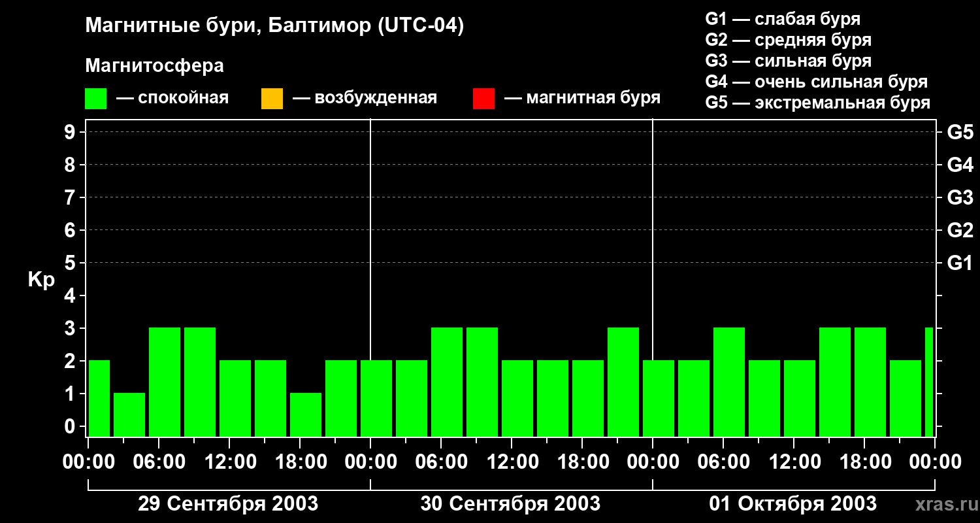Viewport: 980px width, 523px height.
Task: Click the '01 Октября 2003' date label
Action: [x=793, y=503]
